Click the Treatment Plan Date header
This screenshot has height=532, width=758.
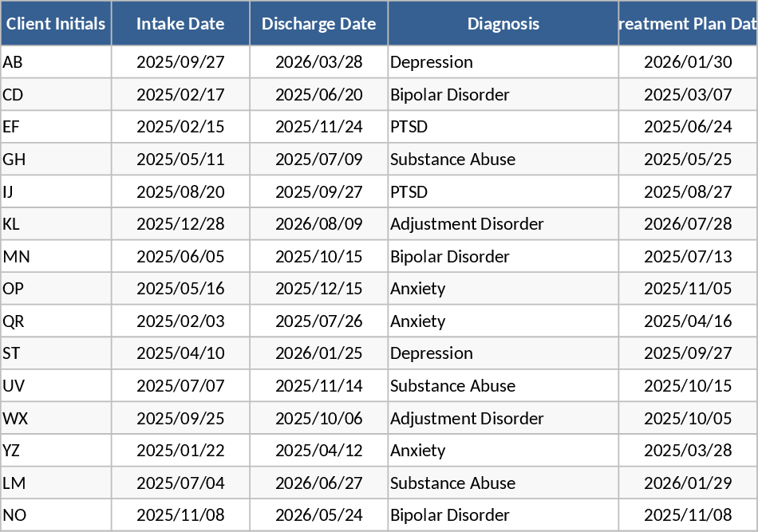coord(687,24)
